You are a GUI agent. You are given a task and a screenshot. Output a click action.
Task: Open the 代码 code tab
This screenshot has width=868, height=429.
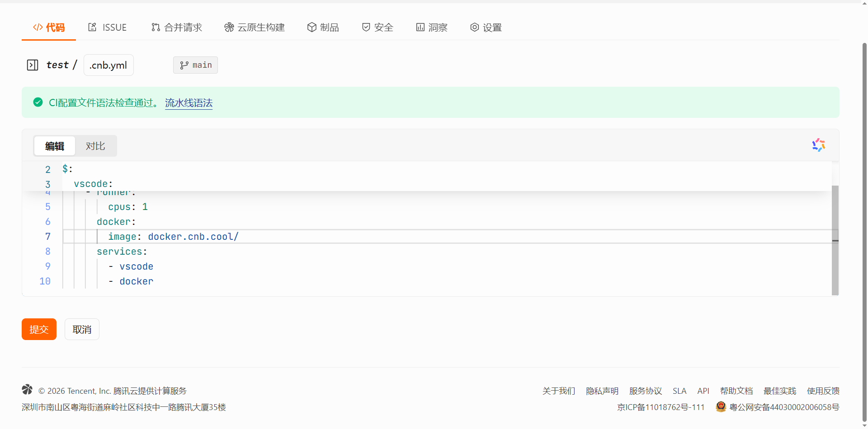[49, 28]
